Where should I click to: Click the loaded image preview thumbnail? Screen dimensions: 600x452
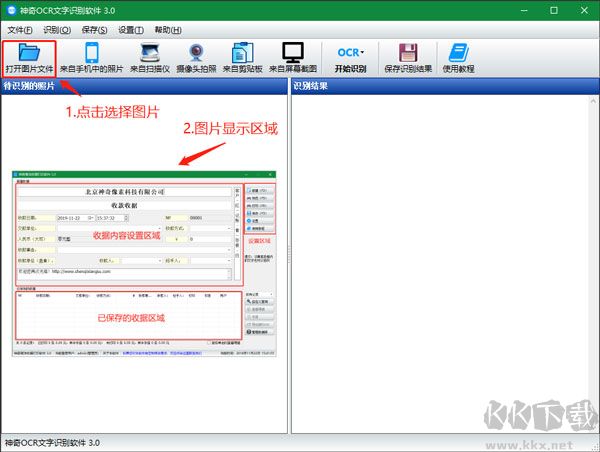point(144,264)
